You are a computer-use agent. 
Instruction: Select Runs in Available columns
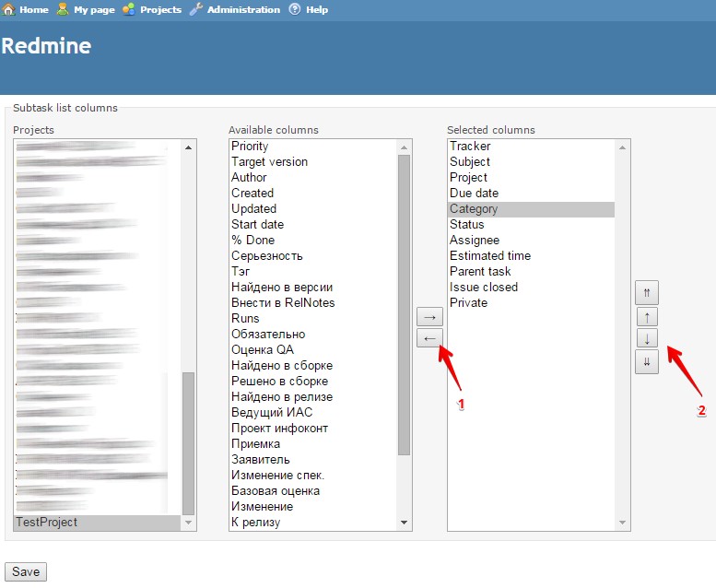click(x=313, y=319)
